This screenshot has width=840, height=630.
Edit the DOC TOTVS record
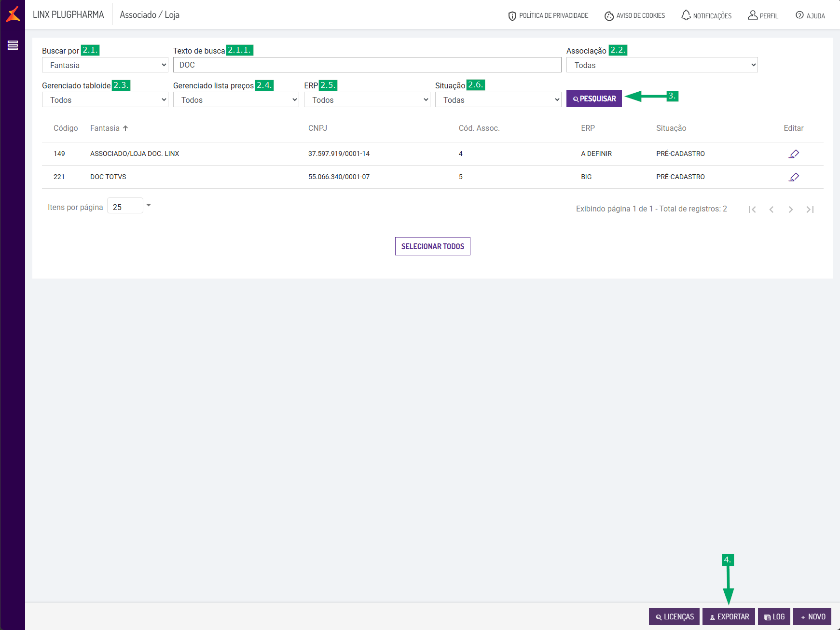tap(794, 177)
